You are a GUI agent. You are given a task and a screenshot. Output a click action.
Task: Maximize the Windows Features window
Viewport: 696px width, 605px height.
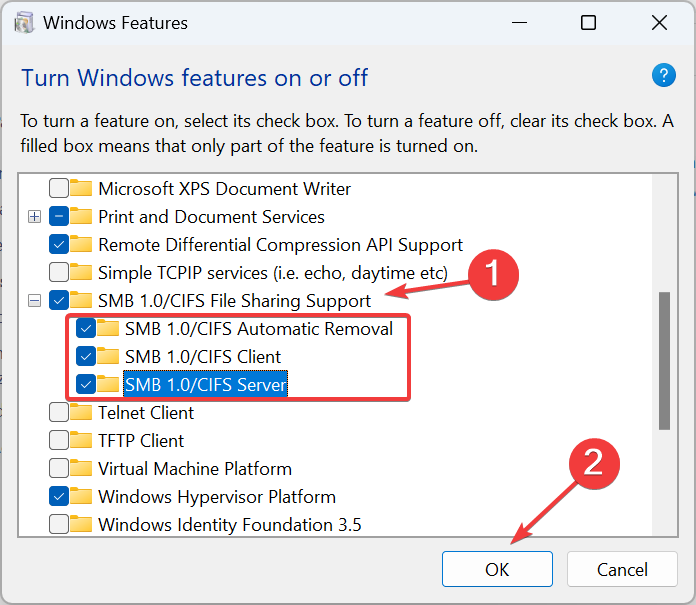(x=588, y=22)
